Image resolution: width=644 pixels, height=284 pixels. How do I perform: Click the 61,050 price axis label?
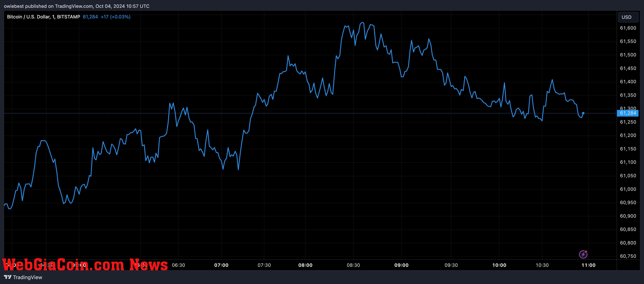(x=628, y=176)
